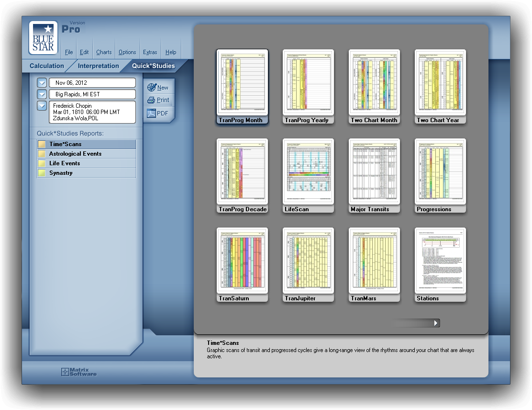Select the Life Events report category

pyautogui.click(x=87, y=163)
